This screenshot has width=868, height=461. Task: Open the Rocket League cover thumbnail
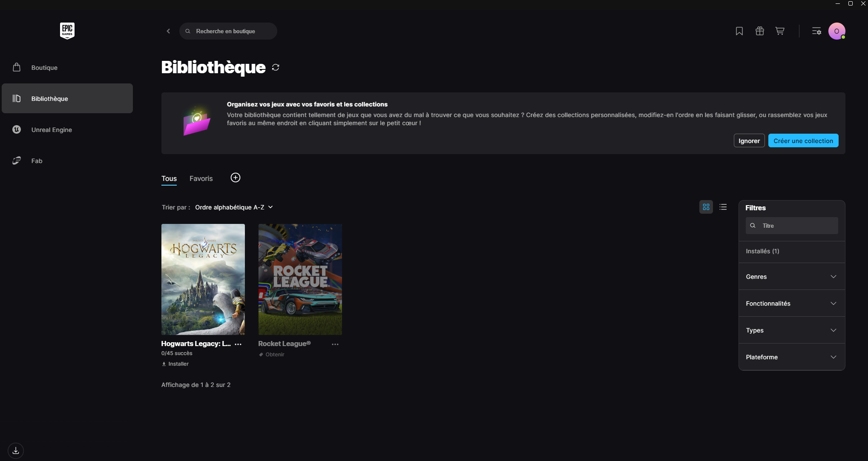coord(300,279)
